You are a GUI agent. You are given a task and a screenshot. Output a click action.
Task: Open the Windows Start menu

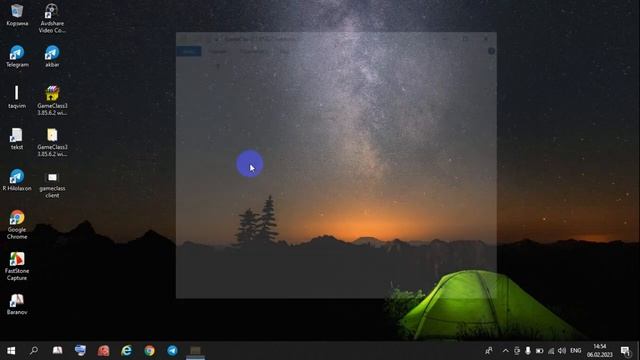(x=11, y=351)
